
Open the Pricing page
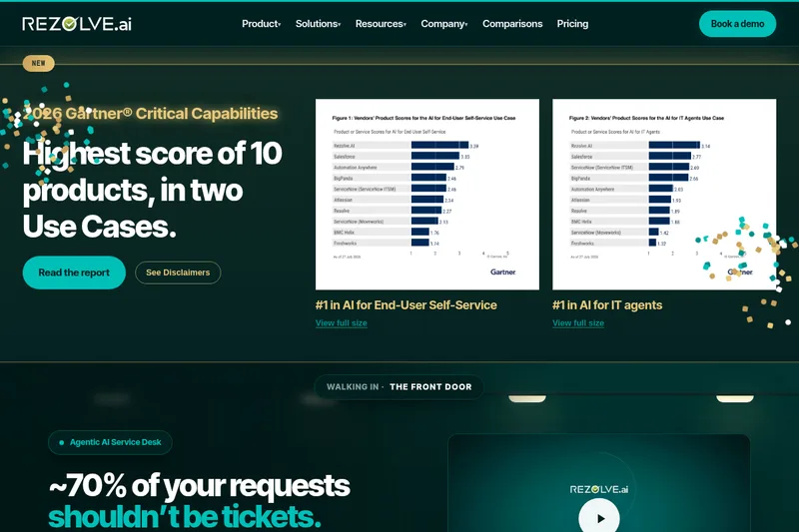coord(572,24)
